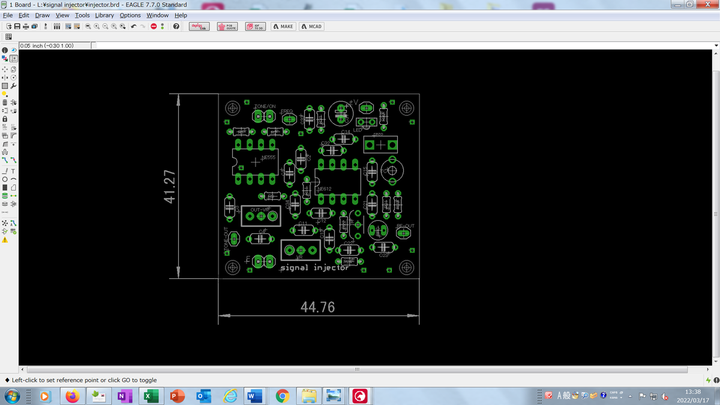The width and height of the screenshot is (720, 405).
Task: Select the Route tool
Action: [5, 160]
